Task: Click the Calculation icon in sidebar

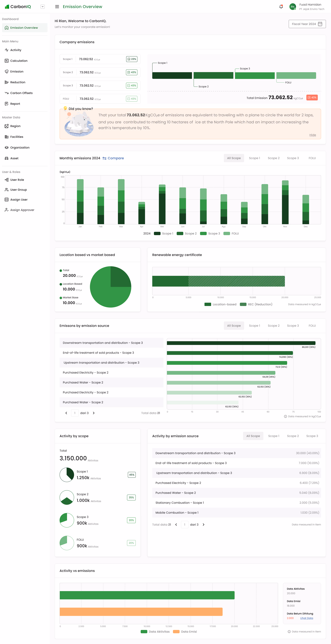Action: 7,61
